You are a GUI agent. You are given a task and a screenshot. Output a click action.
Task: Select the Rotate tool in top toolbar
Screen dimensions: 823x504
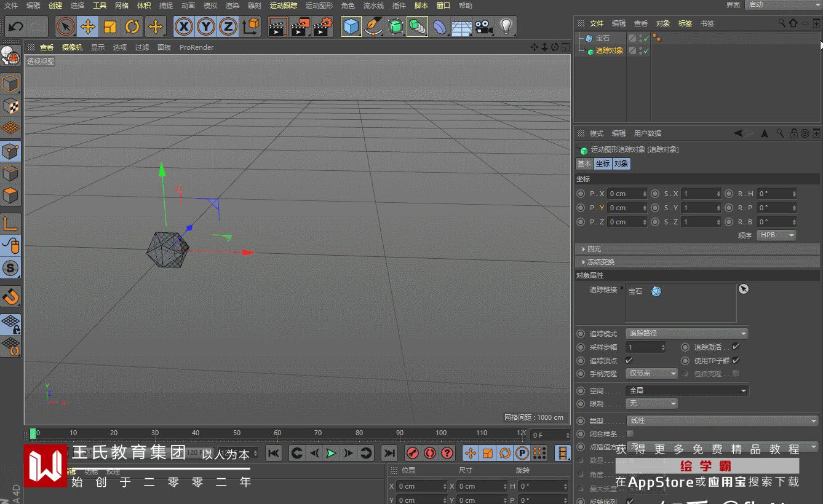132,27
